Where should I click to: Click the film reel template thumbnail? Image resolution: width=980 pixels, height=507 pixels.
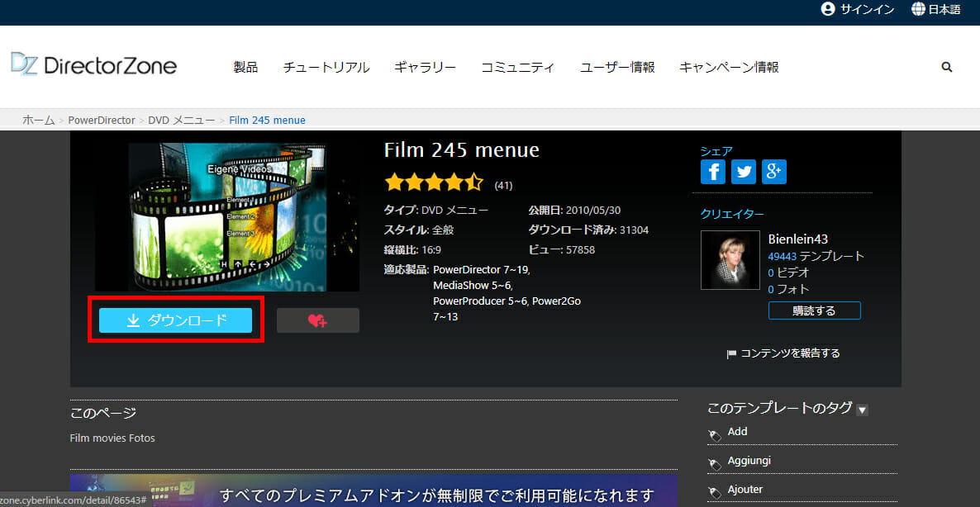(227, 217)
